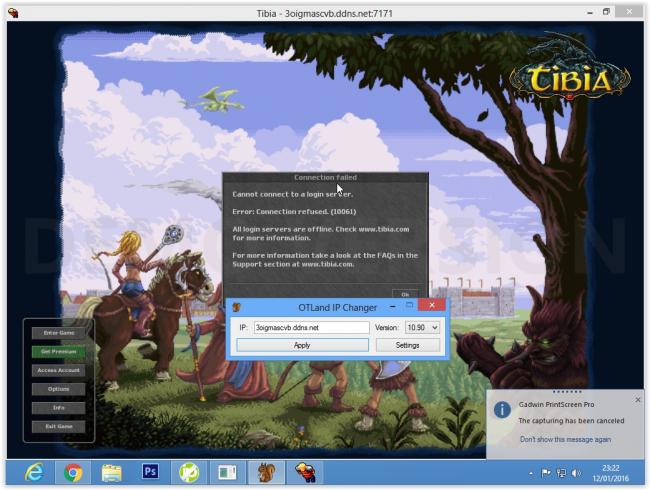Switch to the squirrel OTLand IP Changer taskbar icon
Viewport: 650px width, 490px height.
tap(266, 473)
